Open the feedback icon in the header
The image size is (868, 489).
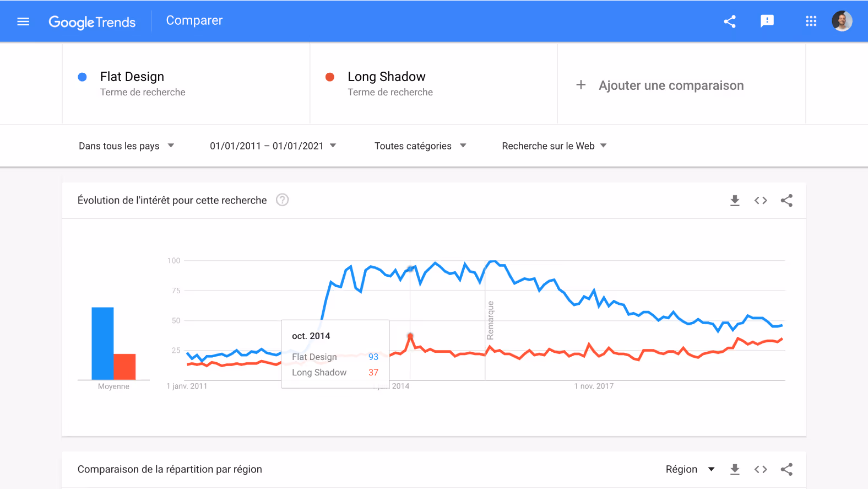pos(767,21)
